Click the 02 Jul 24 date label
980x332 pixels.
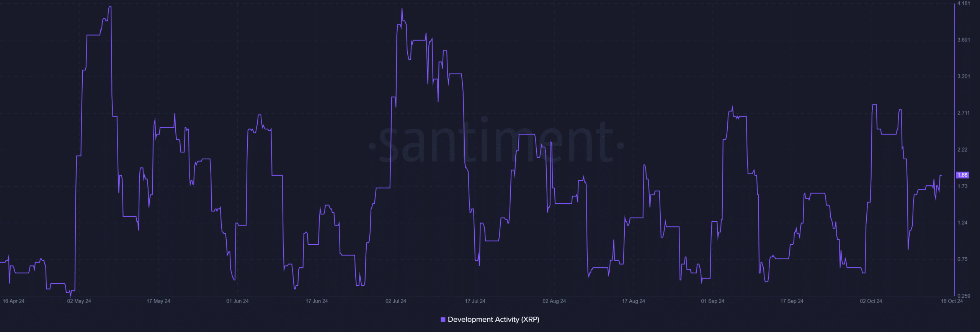[396, 301]
